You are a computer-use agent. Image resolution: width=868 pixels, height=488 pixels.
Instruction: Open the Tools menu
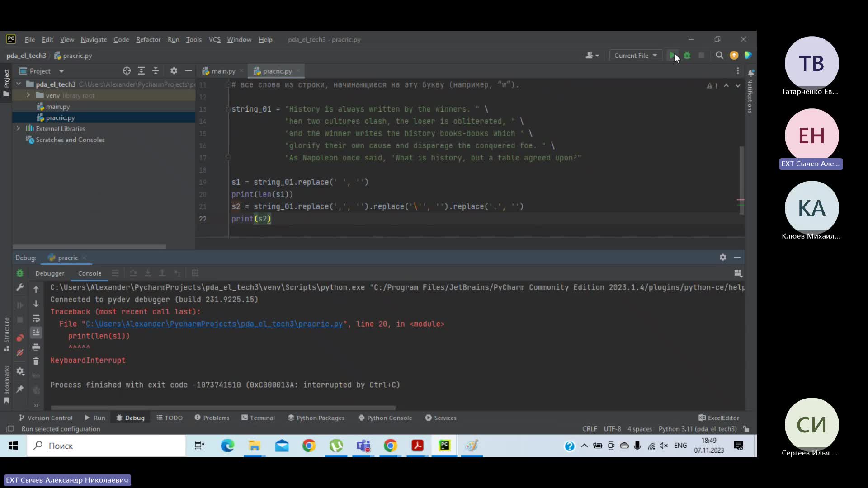(193, 40)
